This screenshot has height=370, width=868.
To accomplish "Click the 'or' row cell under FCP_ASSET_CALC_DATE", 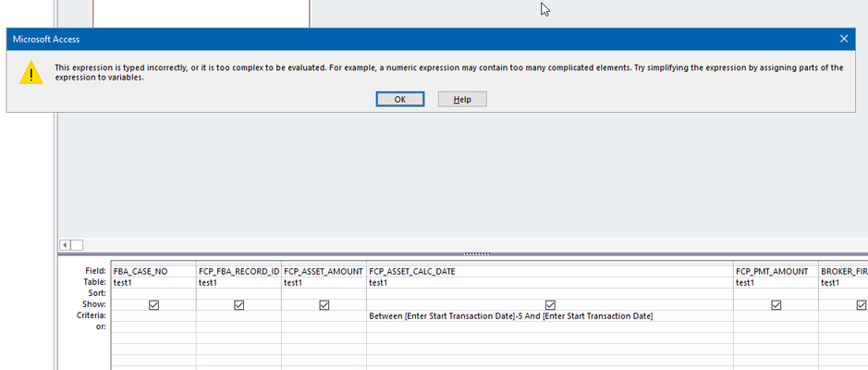I will 550,327.
